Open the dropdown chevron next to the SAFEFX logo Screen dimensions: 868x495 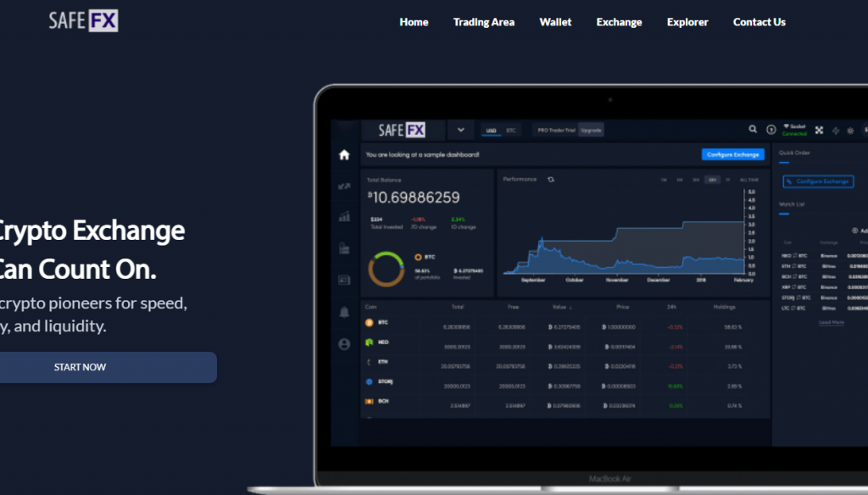tap(461, 130)
